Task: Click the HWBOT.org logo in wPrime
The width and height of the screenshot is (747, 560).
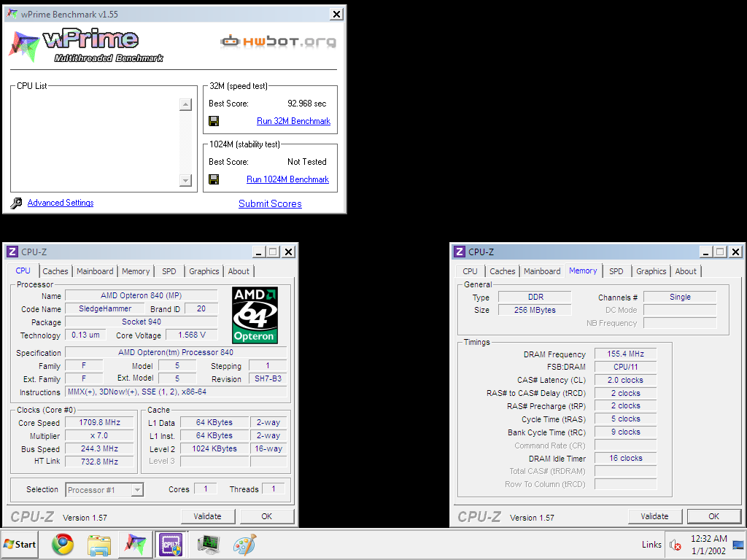Action: [x=278, y=42]
